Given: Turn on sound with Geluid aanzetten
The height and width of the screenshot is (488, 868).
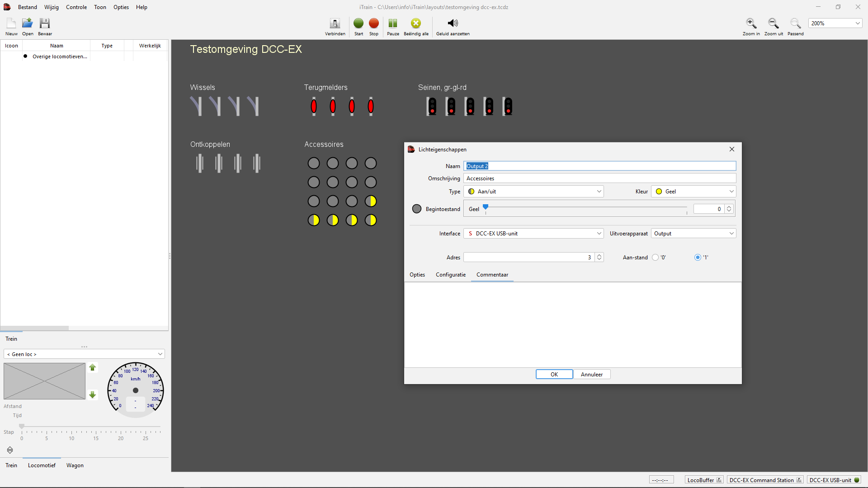Looking at the screenshot, I should [453, 23].
